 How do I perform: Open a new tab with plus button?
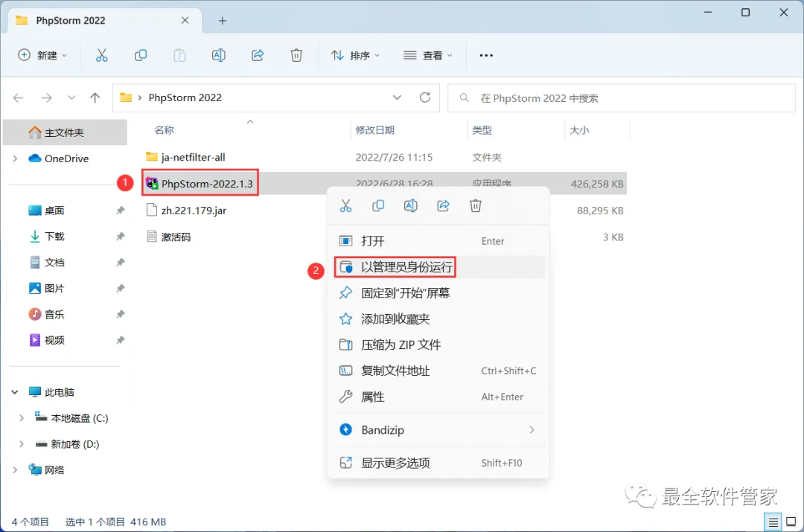click(x=222, y=21)
